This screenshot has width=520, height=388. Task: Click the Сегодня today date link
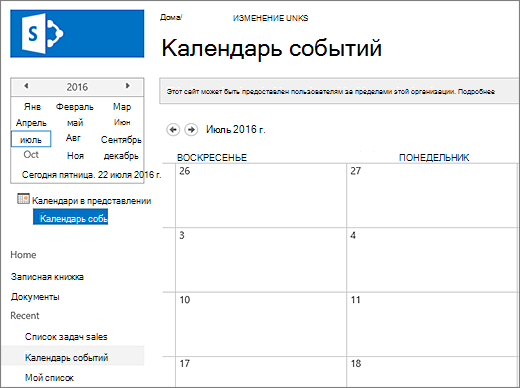91,175
